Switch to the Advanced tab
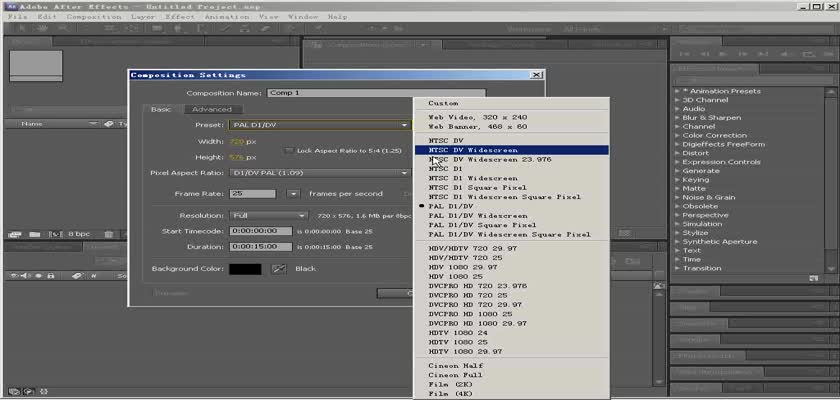 [x=212, y=109]
